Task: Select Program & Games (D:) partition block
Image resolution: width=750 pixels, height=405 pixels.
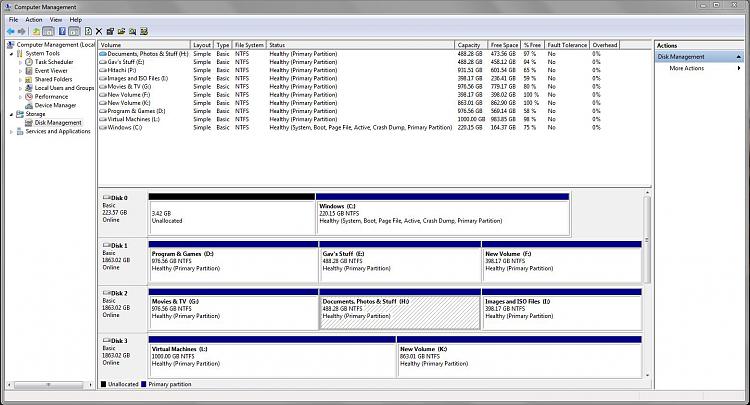Action: click(x=233, y=262)
